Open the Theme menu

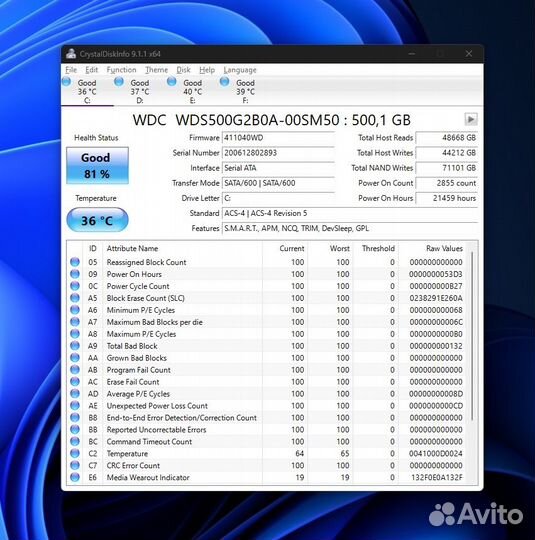(x=156, y=70)
